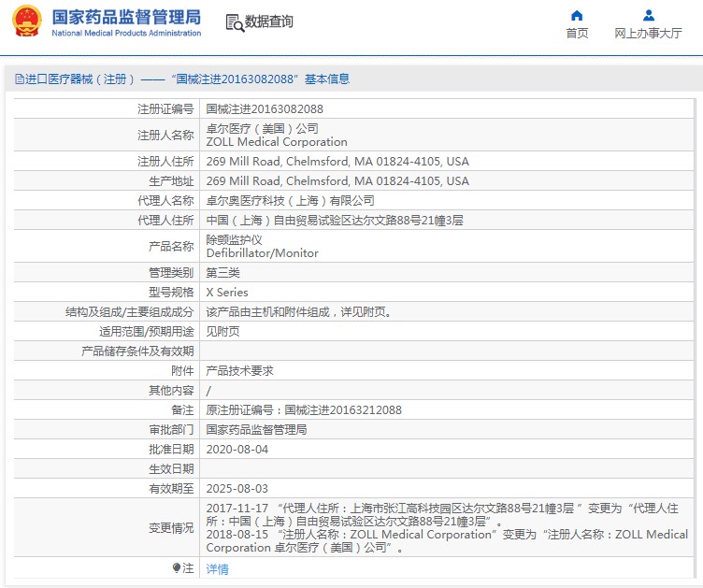Select ZOLL Medical Corporation text
Viewport: 703px width, 588px height.
[x=277, y=141]
